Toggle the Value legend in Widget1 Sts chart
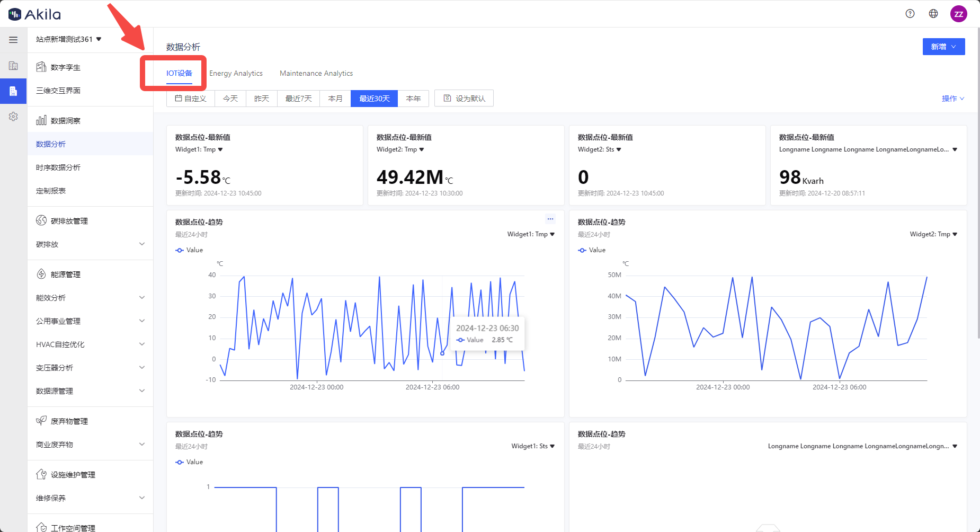 click(x=189, y=462)
